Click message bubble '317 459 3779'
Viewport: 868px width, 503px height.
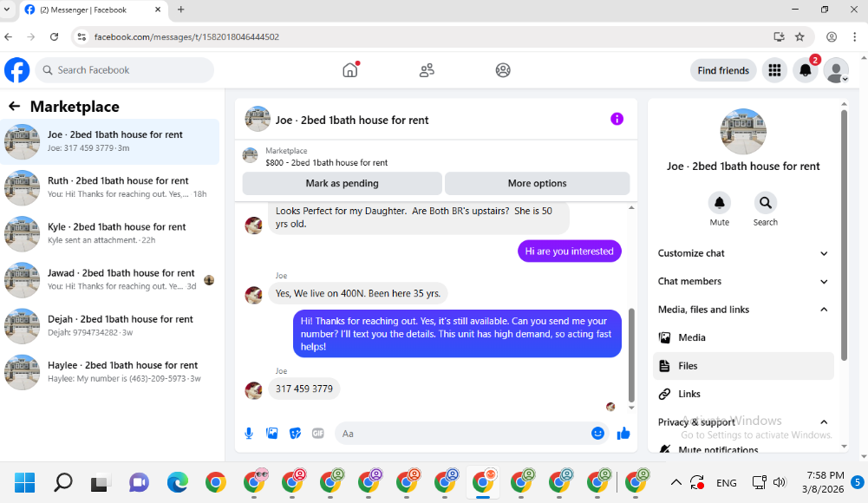(303, 389)
